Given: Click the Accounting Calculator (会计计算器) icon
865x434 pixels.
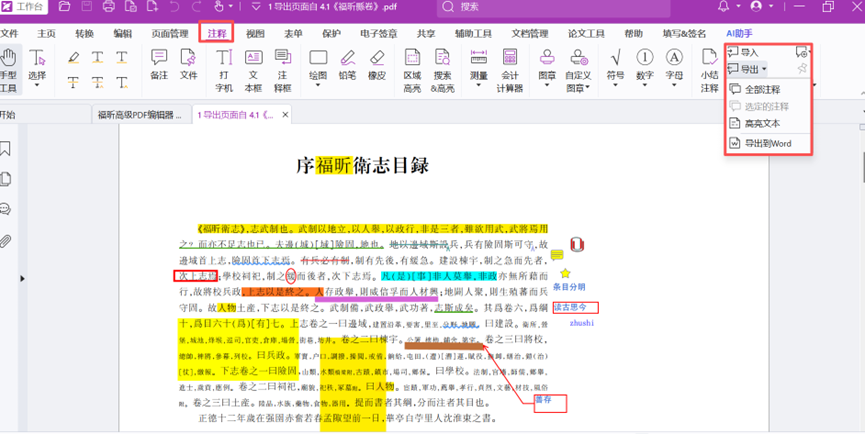Looking at the screenshot, I should tap(510, 66).
